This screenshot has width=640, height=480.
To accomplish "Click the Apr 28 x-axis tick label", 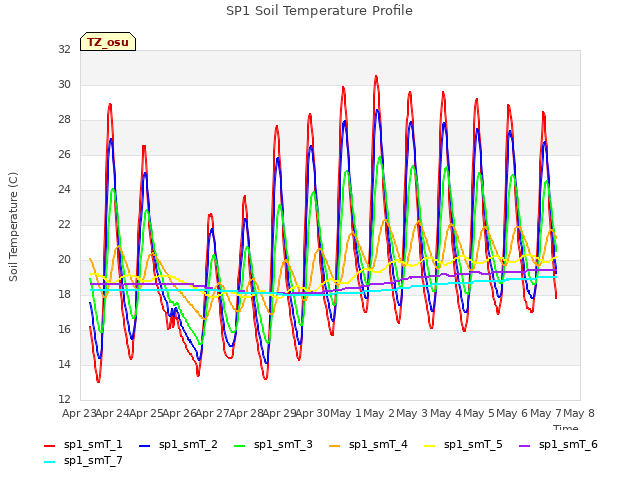I will 246,413.
